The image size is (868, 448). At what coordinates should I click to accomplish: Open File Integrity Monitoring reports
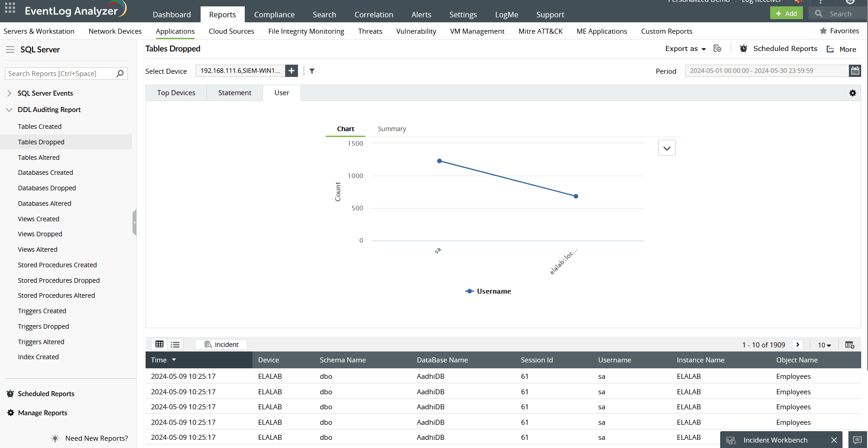(x=306, y=31)
